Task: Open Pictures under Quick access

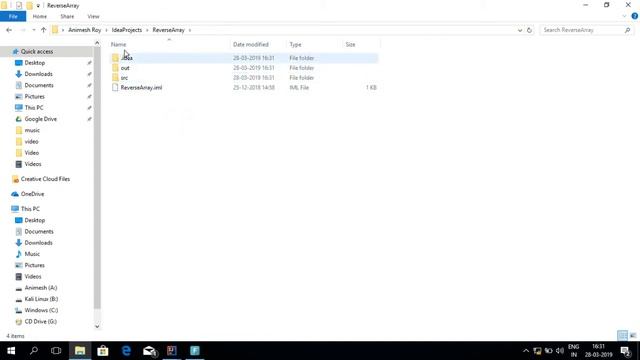Action: (34, 96)
